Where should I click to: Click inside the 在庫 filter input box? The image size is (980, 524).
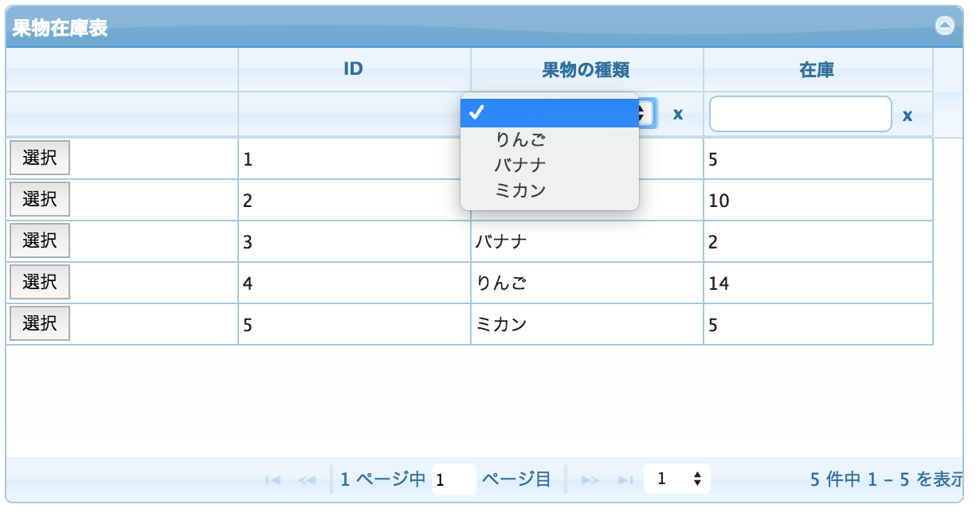click(x=799, y=114)
